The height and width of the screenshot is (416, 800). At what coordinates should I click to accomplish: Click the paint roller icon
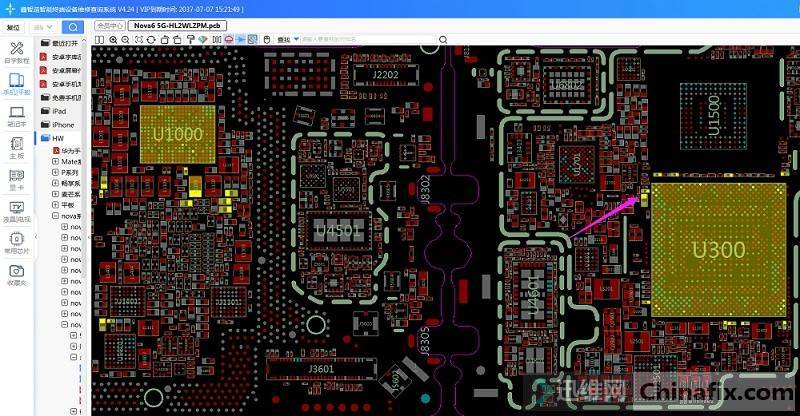pyautogui.click(x=190, y=39)
